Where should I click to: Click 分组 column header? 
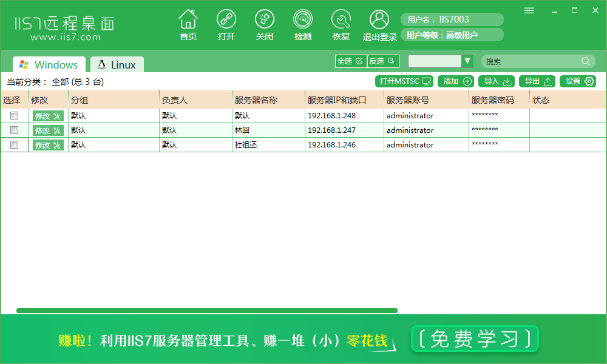114,100
